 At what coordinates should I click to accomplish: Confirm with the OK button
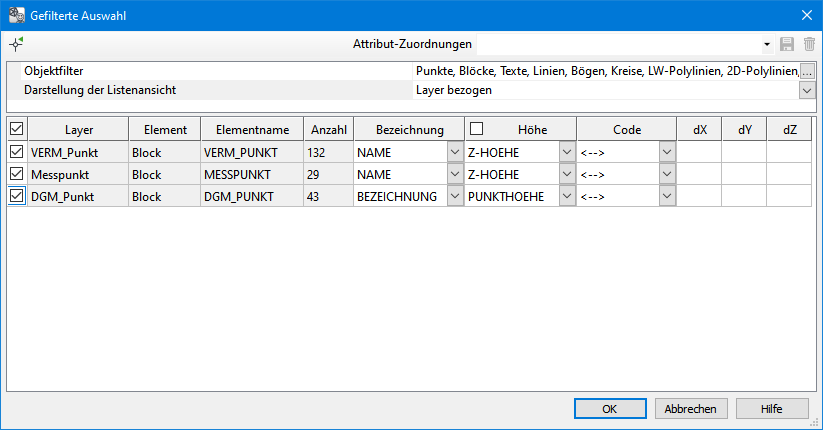coord(610,408)
